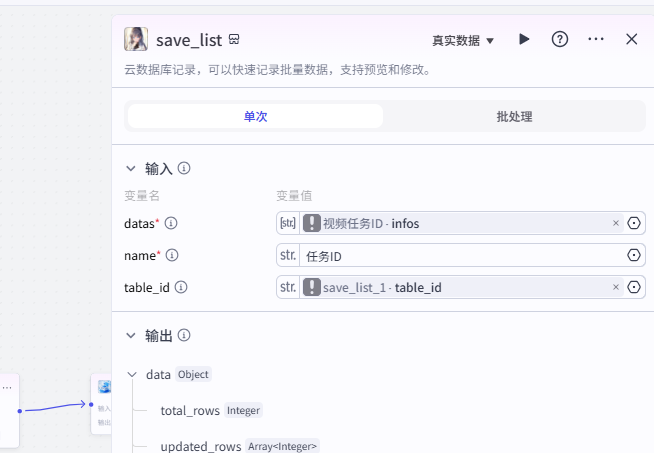Collapse the 输入 section
Viewport: 654px width, 453px height.
(x=131, y=169)
